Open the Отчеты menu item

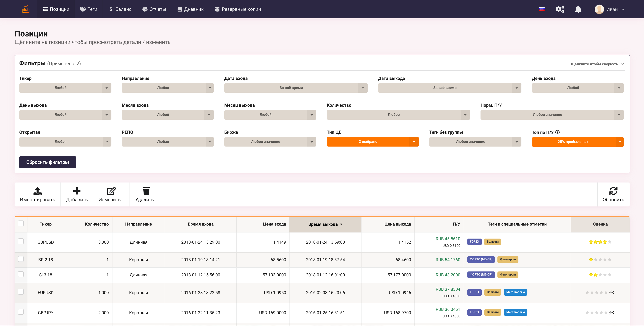(154, 9)
